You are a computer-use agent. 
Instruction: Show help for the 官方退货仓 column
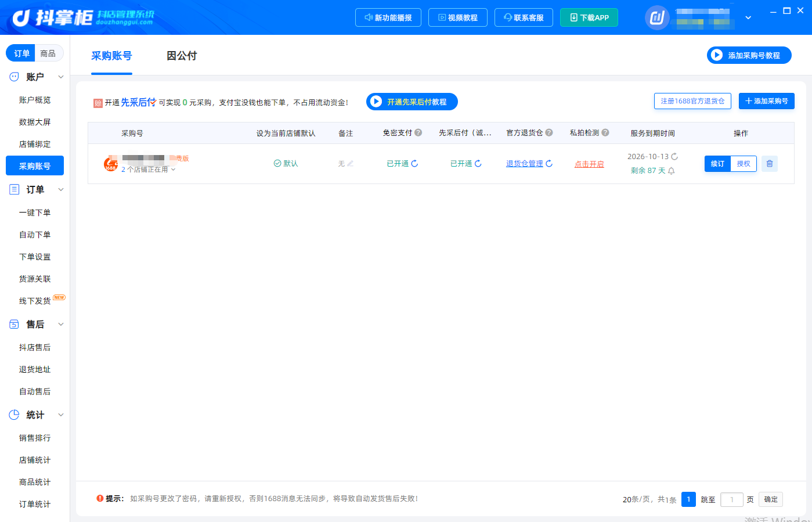point(549,133)
